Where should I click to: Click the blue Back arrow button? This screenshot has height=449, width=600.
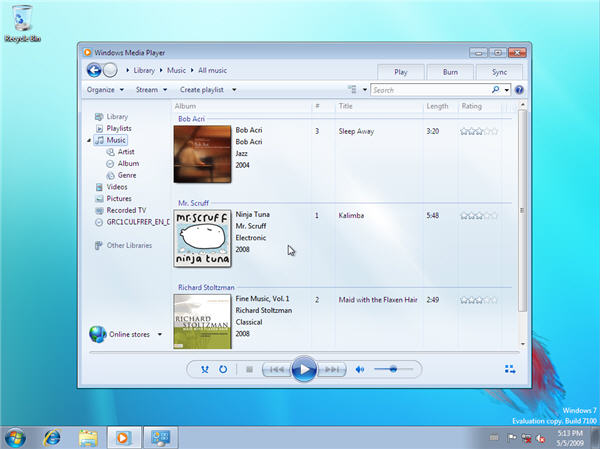[94, 70]
